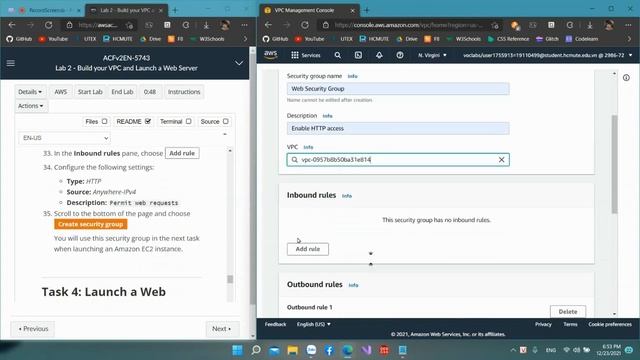Open File Explorer from the taskbar

coord(293,350)
